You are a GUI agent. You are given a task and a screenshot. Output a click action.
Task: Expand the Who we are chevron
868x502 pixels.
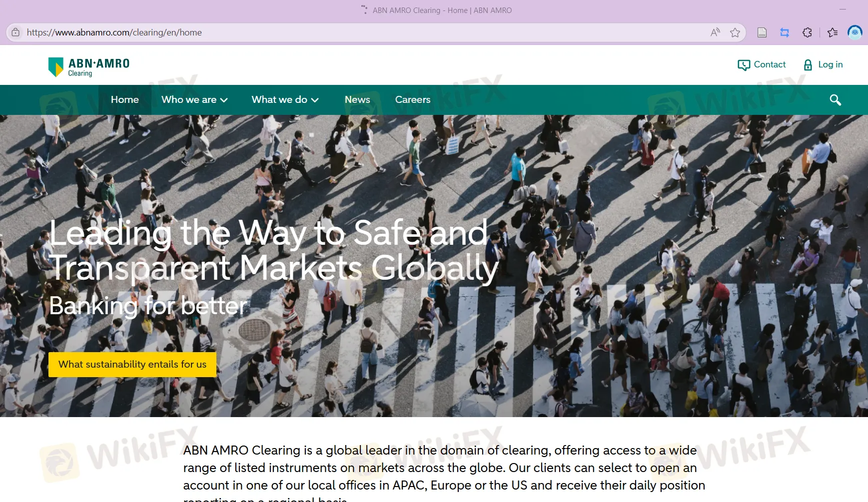224,100
